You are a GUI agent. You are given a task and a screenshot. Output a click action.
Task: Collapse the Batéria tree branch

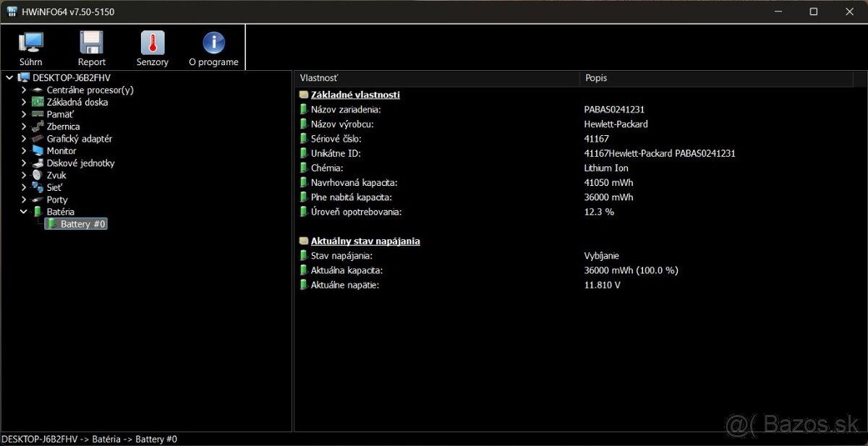point(24,211)
